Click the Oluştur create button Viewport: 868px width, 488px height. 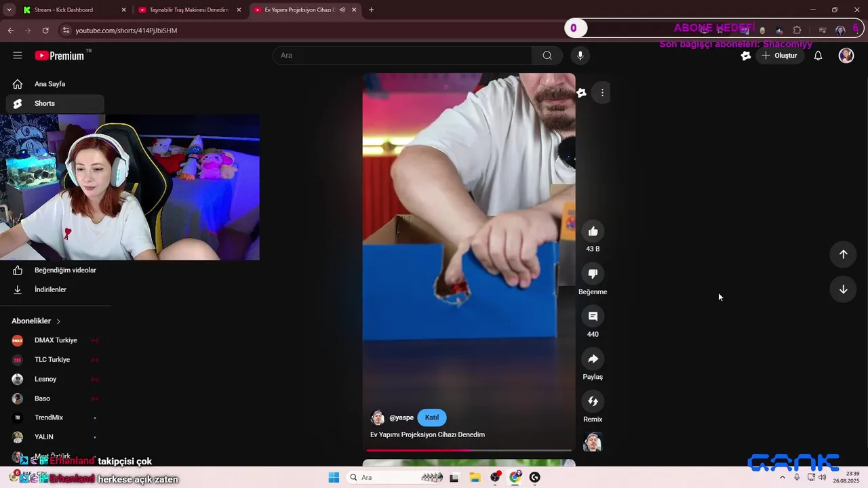(x=779, y=56)
